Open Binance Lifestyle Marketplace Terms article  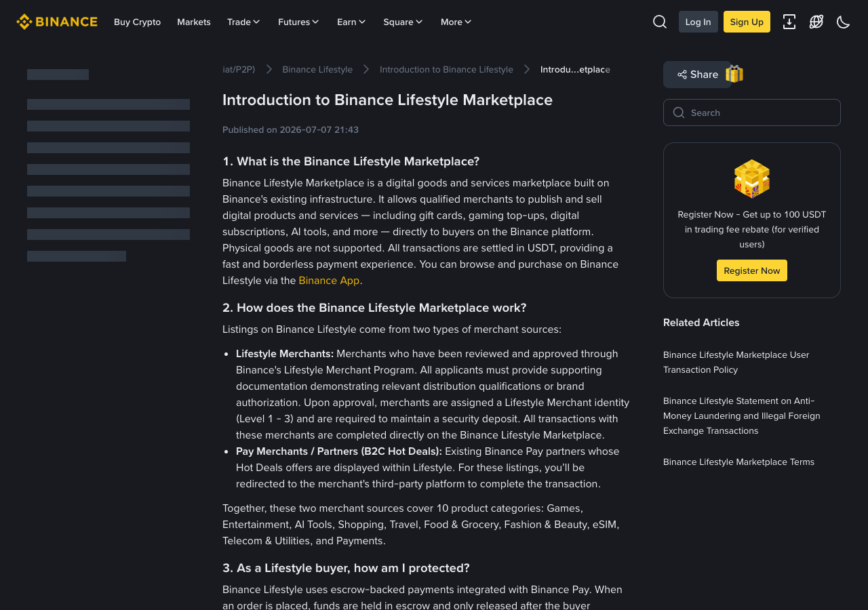tap(738, 462)
